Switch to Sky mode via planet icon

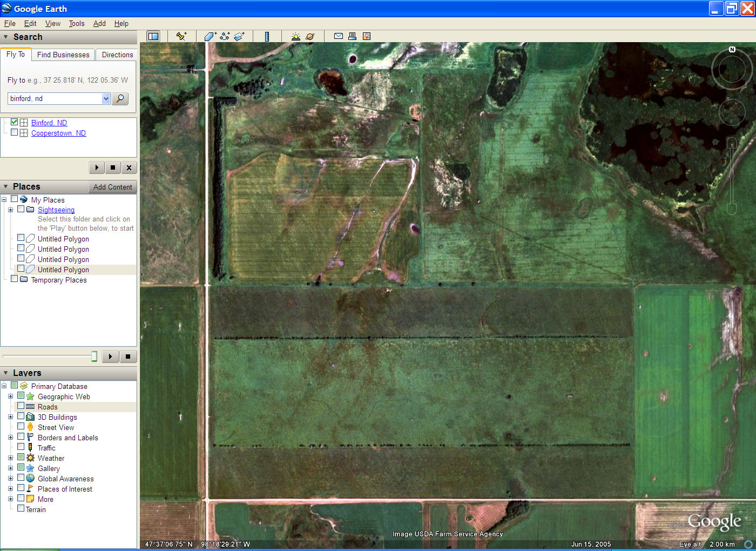tap(310, 36)
